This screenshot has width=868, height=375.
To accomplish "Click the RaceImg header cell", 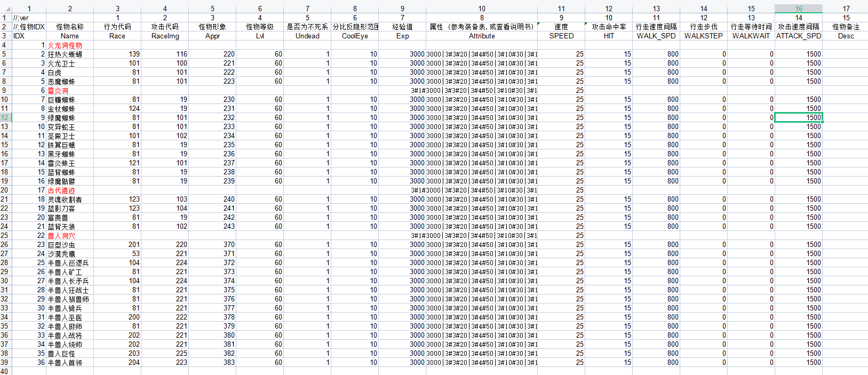I will click(x=165, y=36).
